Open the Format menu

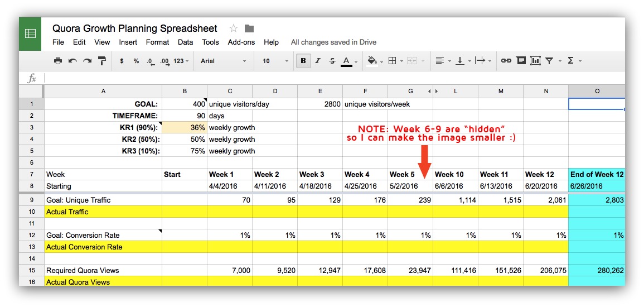click(158, 42)
